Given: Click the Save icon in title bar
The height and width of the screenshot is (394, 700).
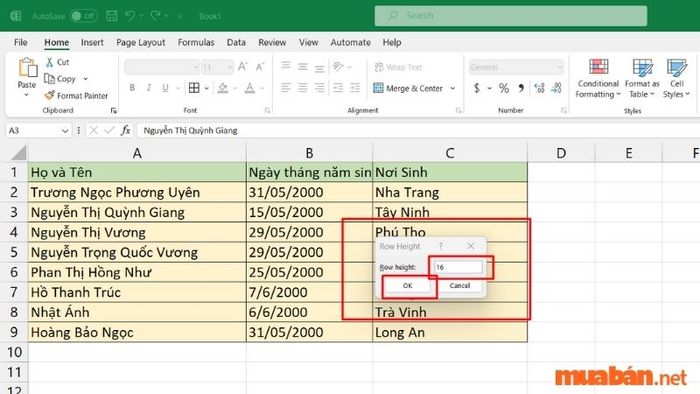Looking at the screenshot, I should (112, 16).
